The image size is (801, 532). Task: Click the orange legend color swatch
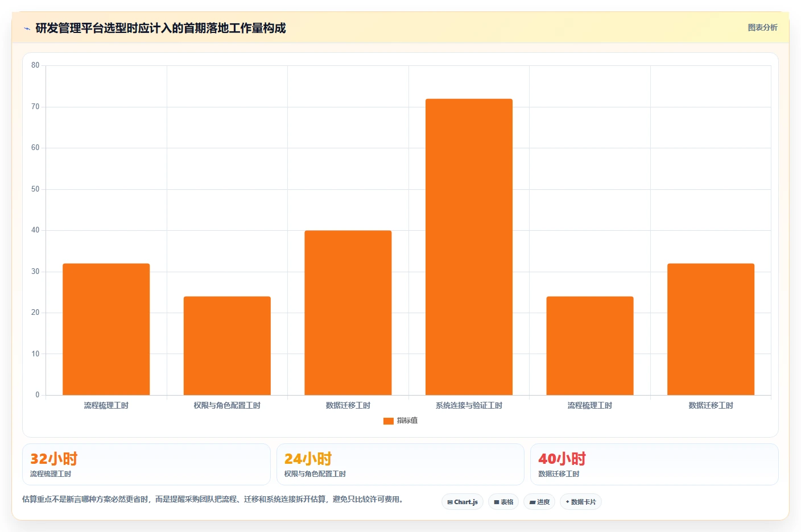389,421
